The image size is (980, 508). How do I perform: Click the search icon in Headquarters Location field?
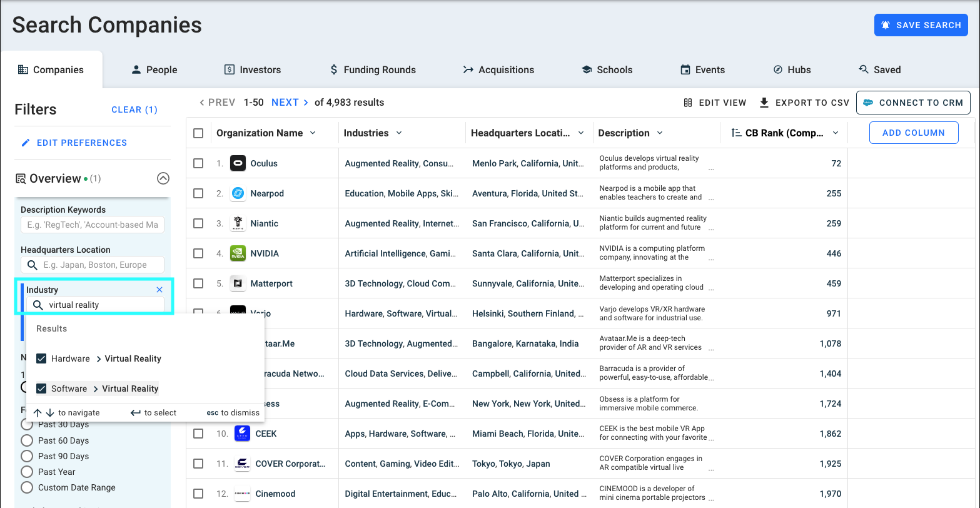pos(32,265)
